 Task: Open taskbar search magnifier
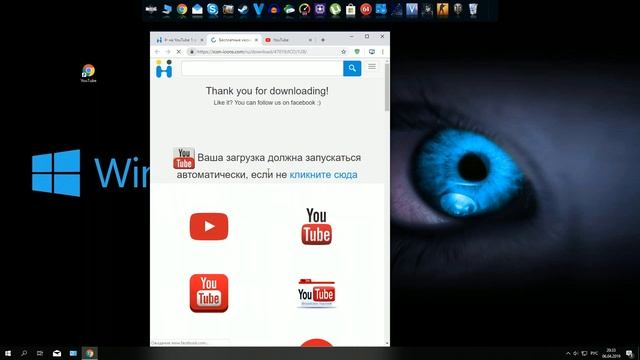[x=24, y=353]
